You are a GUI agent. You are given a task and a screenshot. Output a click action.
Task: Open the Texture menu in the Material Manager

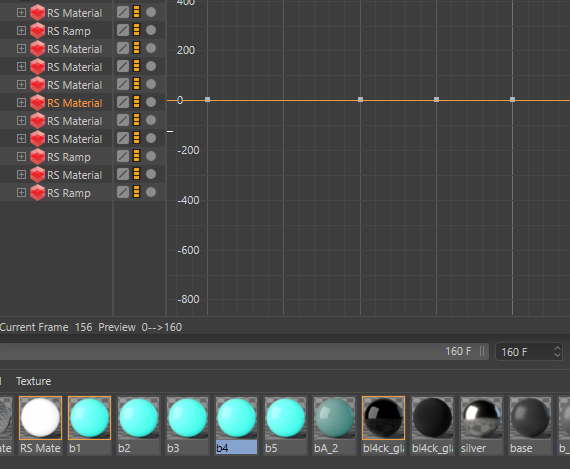[33, 381]
